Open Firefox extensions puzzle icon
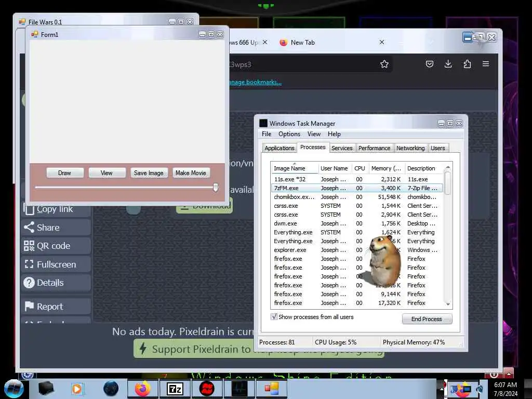The image size is (532, 399). point(467,64)
